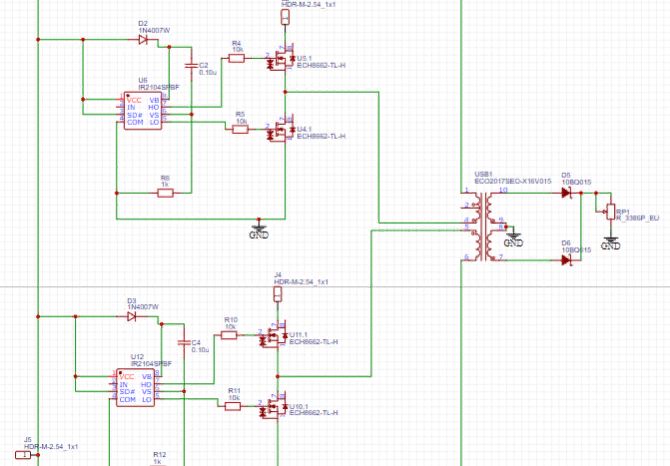Click the J4 header connector
This screenshot has width=670, height=466.
click(279, 297)
